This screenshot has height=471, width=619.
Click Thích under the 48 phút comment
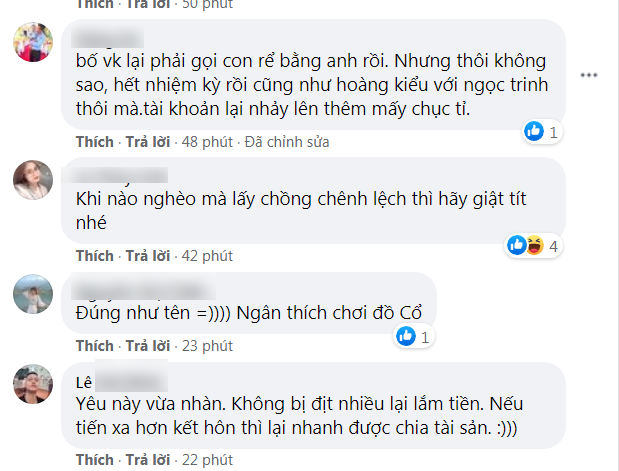(94, 142)
